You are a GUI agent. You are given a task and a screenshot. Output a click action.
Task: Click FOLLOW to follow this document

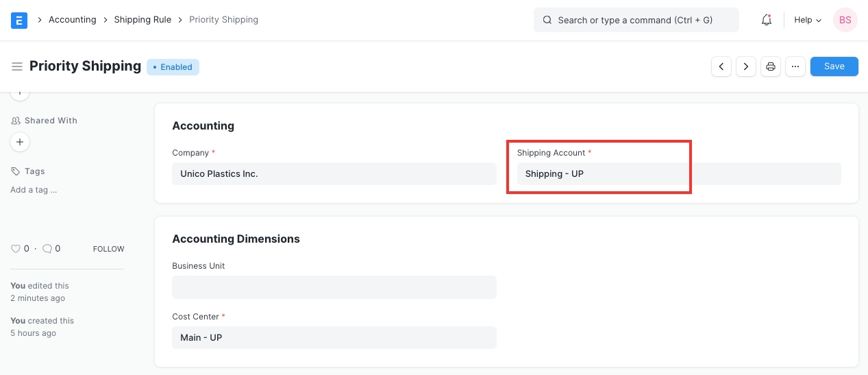pyautogui.click(x=108, y=249)
